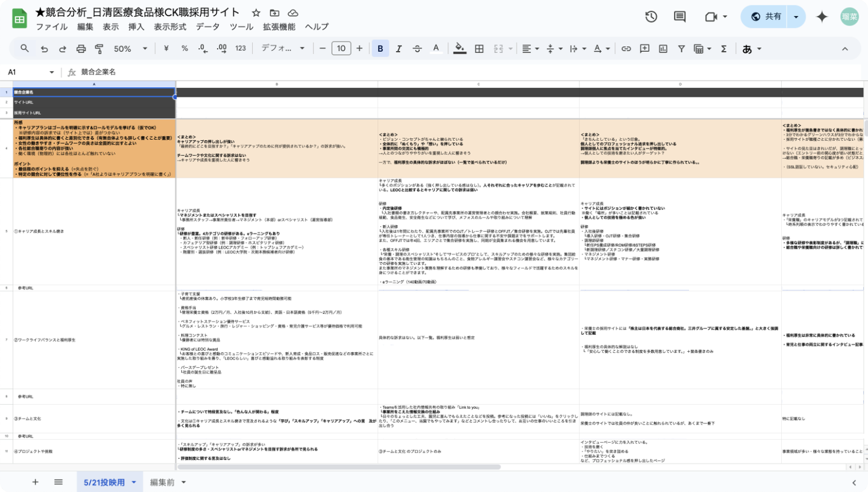Click the insert link icon
This screenshot has width=868, height=492.
(626, 49)
